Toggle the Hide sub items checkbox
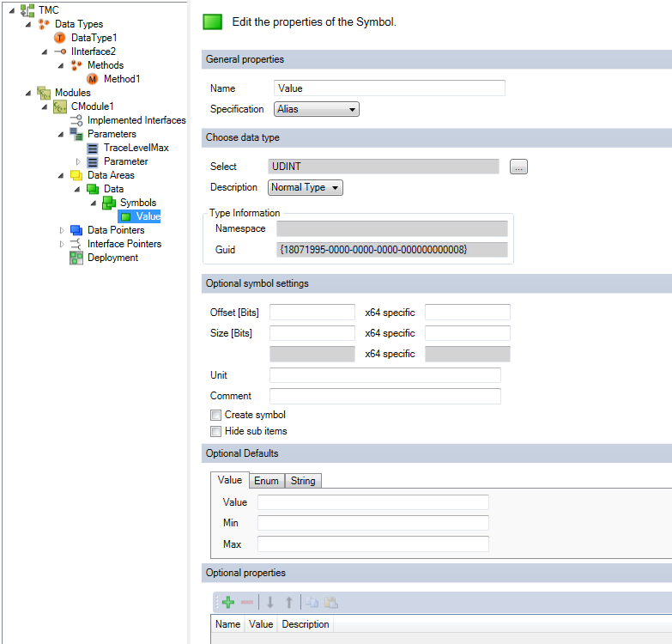The height and width of the screenshot is (644, 672). (215, 431)
